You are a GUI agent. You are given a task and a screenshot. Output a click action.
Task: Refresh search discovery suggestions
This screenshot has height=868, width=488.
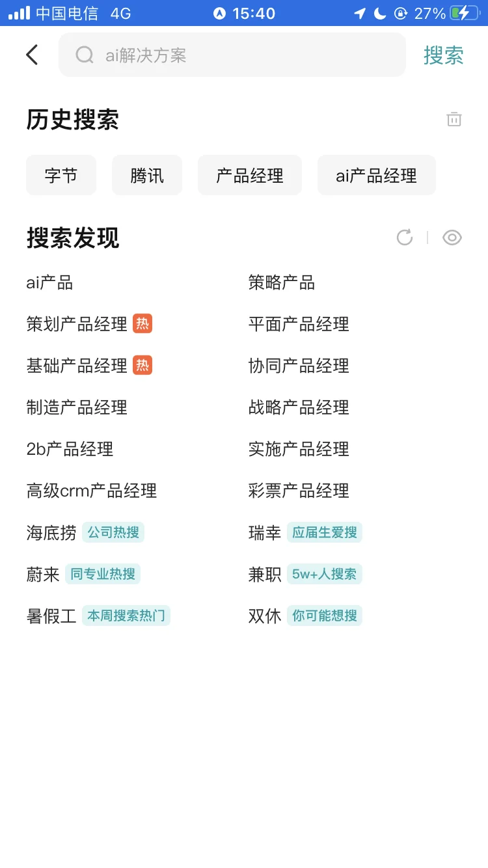click(x=405, y=237)
